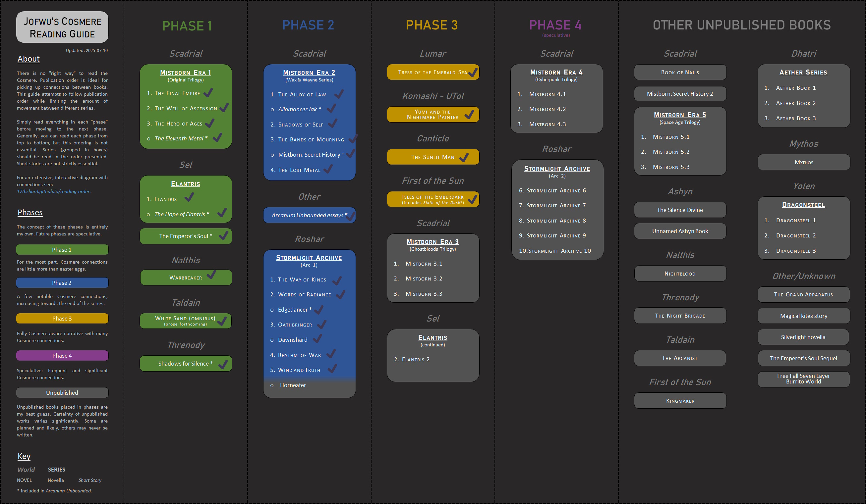Click the checkmark on Shadows for Silence
This screenshot has width=866, height=504.
pyautogui.click(x=223, y=364)
